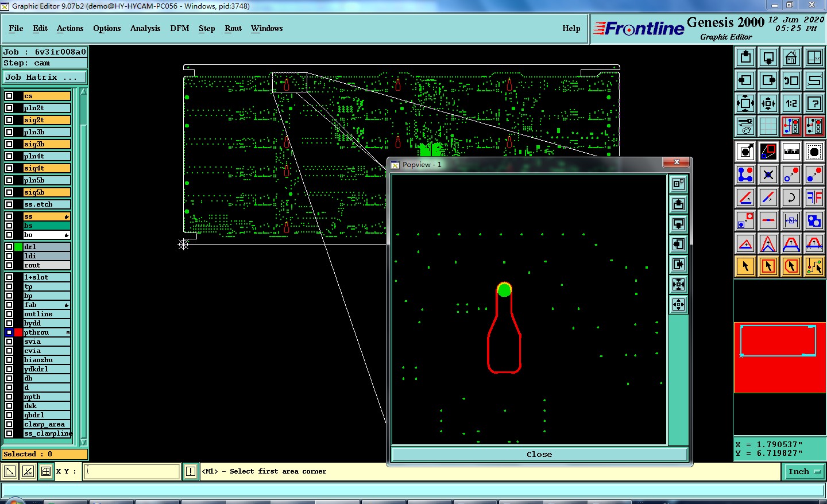The height and width of the screenshot is (504, 827).
Task: Select the ydkdrl layer name
Action: (47, 369)
